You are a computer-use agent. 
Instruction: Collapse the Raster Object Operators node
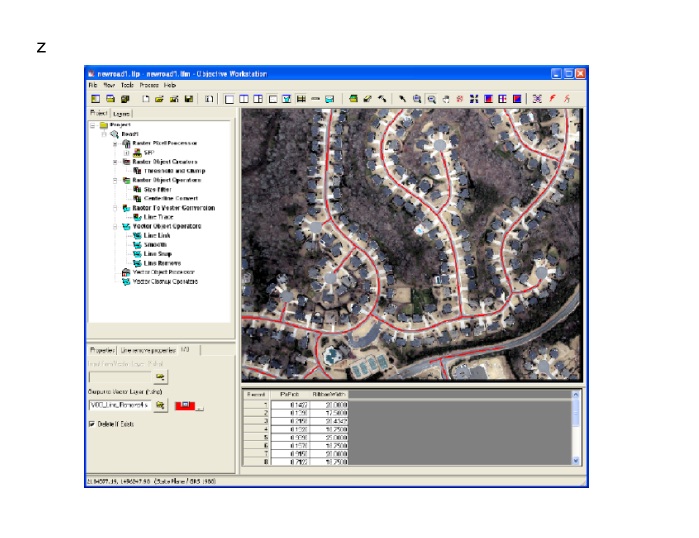click(x=115, y=180)
